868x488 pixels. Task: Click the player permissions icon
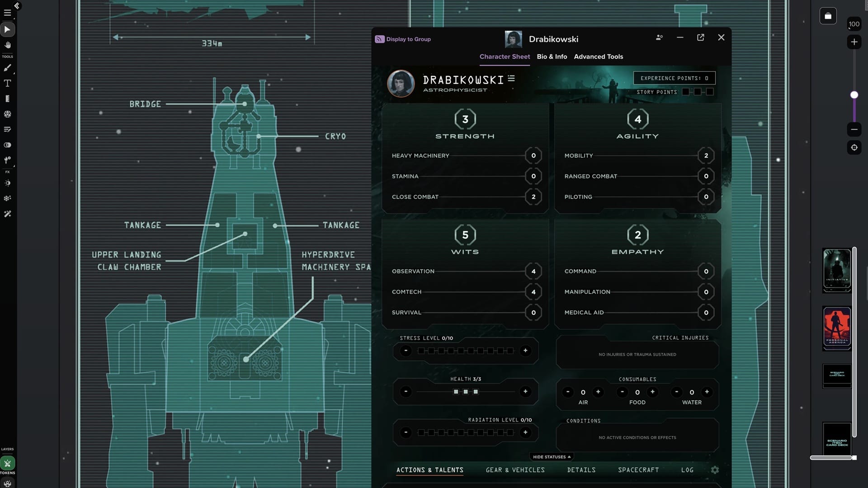pos(659,38)
